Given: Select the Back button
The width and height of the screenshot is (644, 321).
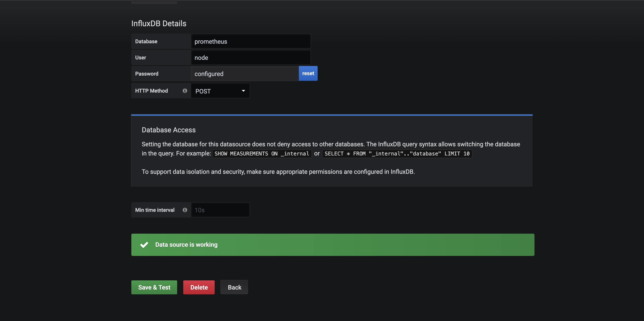Looking at the screenshot, I should (x=234, y=287).
